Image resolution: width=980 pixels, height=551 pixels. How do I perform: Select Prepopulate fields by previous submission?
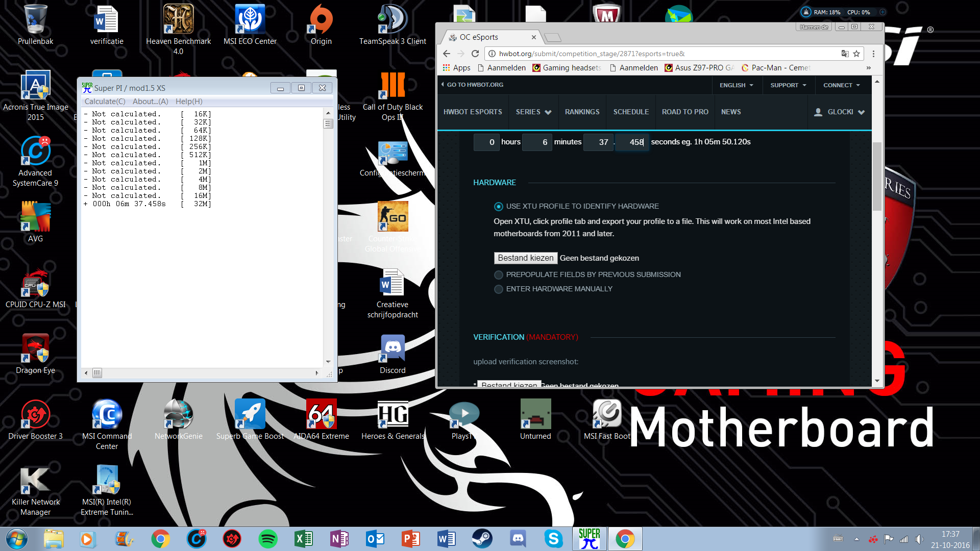click(x=498, y=275)
